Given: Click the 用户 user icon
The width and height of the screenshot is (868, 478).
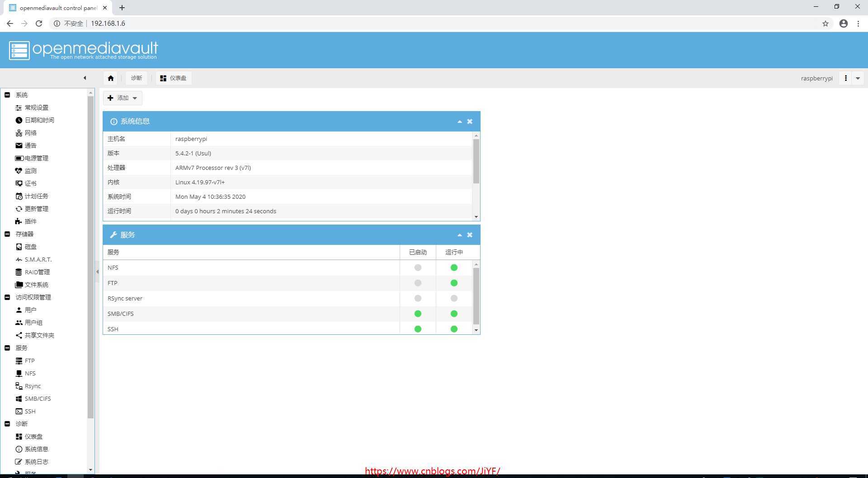Looking at the screenshot, I should point(19,310).
